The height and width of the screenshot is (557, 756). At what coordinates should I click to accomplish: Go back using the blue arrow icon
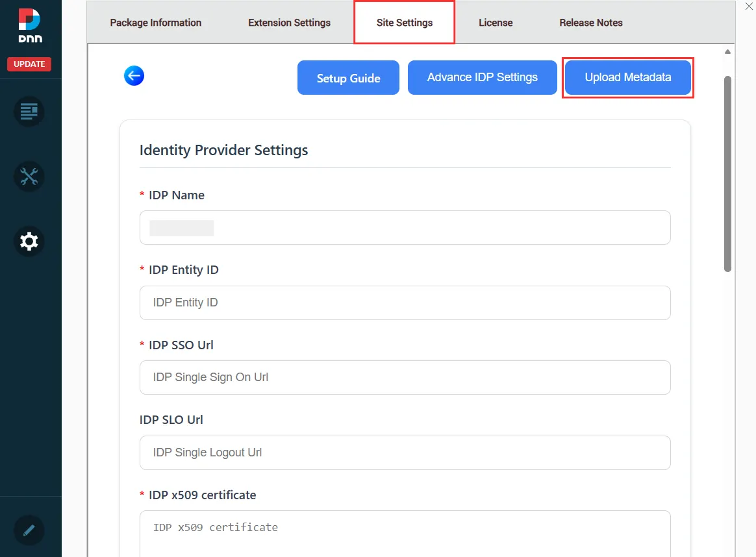point(134,76)
